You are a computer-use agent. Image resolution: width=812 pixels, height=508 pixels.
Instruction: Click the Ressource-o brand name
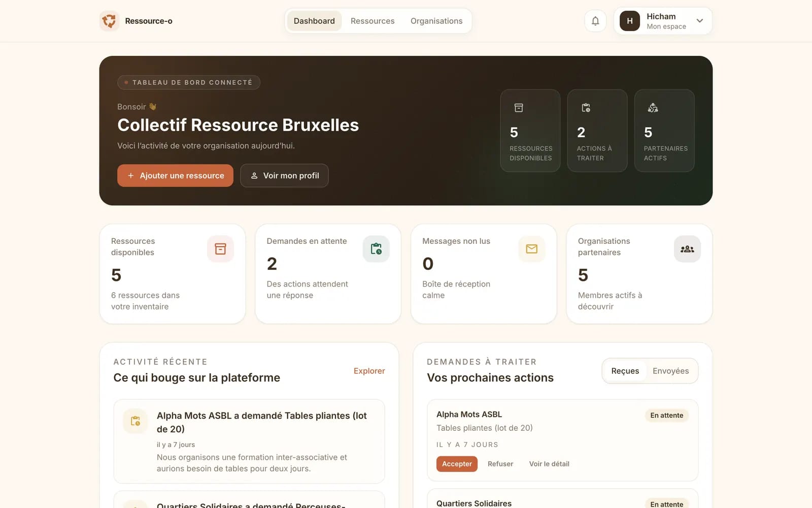pos(149,21)
